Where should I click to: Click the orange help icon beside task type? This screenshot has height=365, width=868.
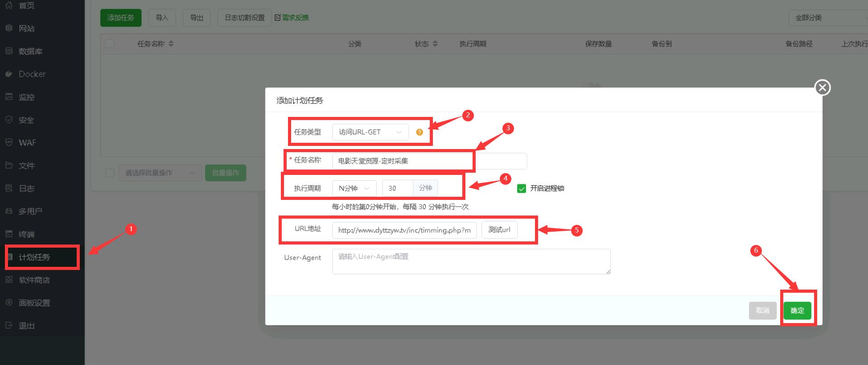[419, 132]
